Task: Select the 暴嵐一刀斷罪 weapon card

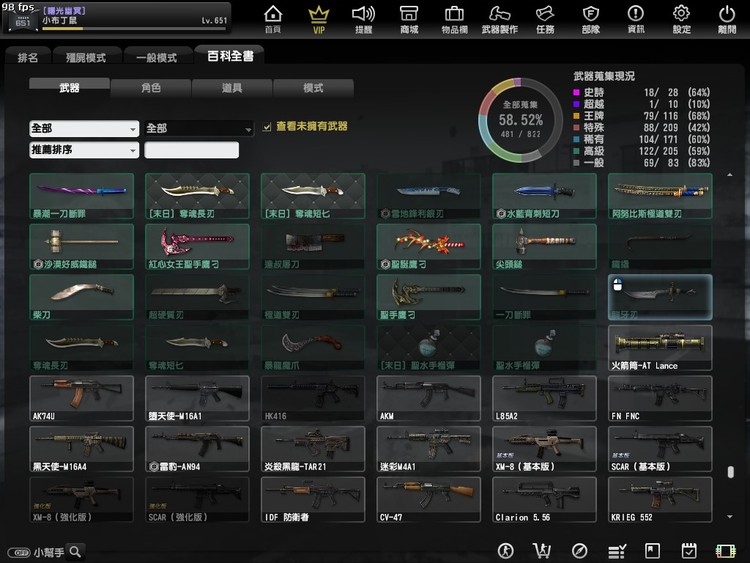Action: [x=81, y=196]
